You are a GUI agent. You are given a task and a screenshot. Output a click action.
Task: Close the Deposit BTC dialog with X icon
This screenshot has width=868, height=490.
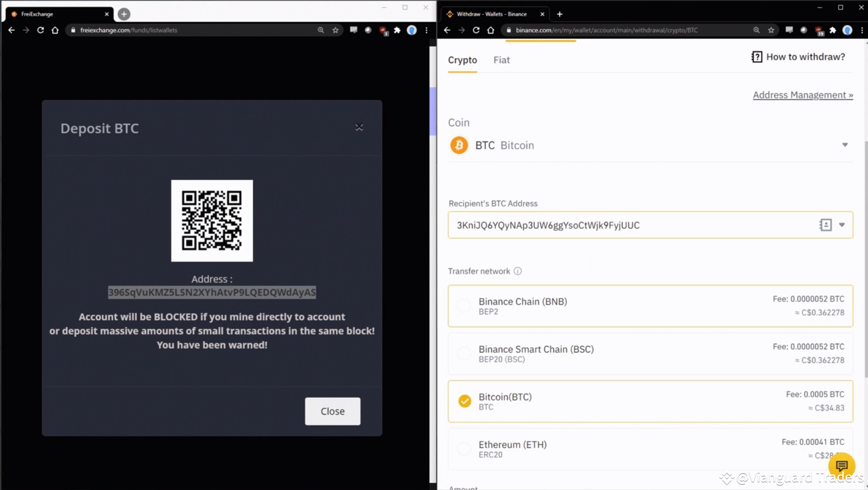point(359,127)
